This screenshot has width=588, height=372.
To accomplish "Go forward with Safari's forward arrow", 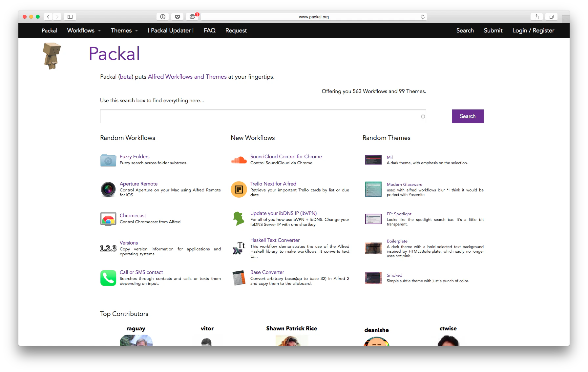I will click(57, 17).
